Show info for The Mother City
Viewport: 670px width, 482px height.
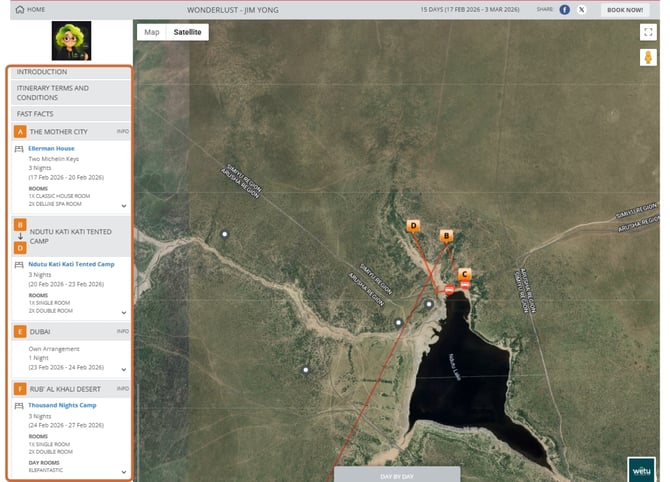point(123,131)
